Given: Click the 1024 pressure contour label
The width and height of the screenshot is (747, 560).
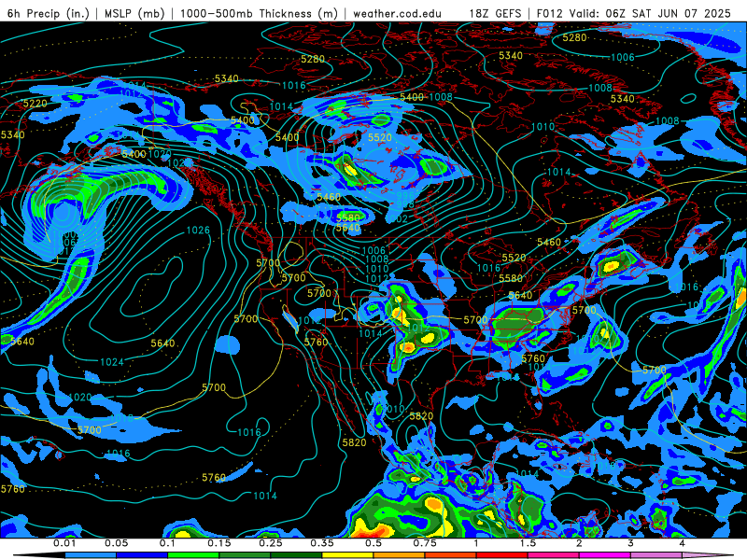Looking at the screenshot, I should click(x=112, y=362).
